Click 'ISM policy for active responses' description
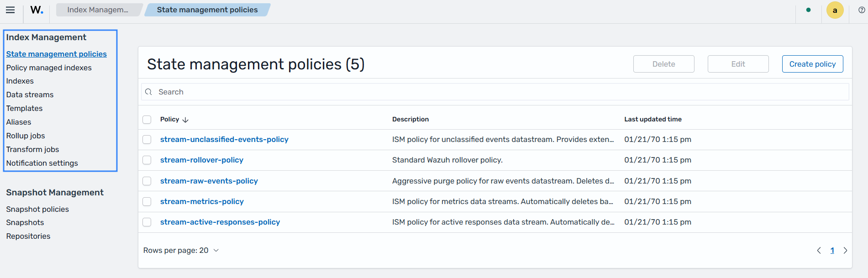This screenshot has width=868, height=278. point(503,222)
